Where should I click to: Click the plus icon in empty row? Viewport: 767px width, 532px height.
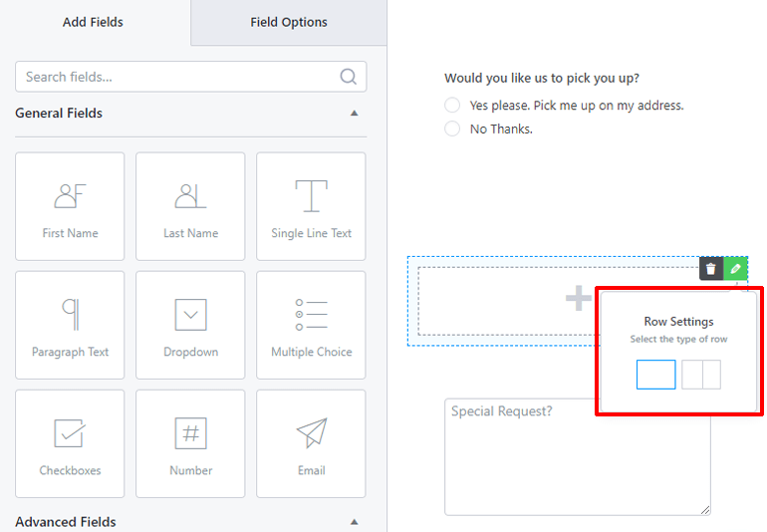[578, 298]
